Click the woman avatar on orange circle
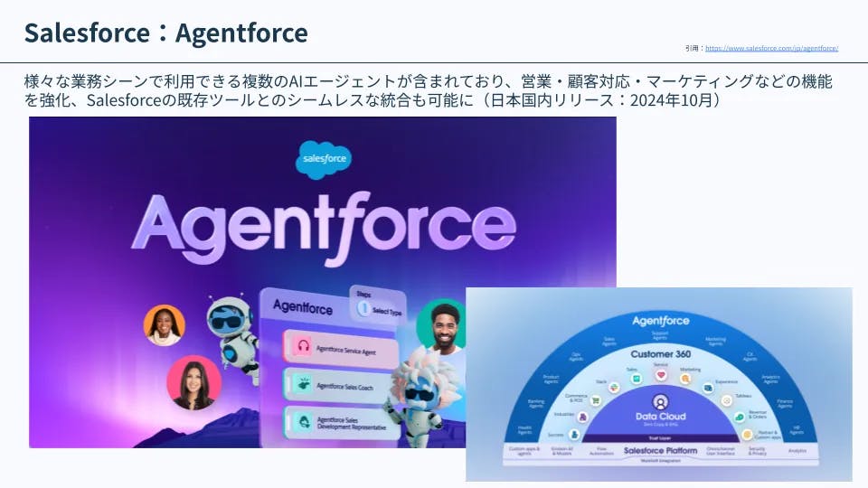 tap(164, 325)
